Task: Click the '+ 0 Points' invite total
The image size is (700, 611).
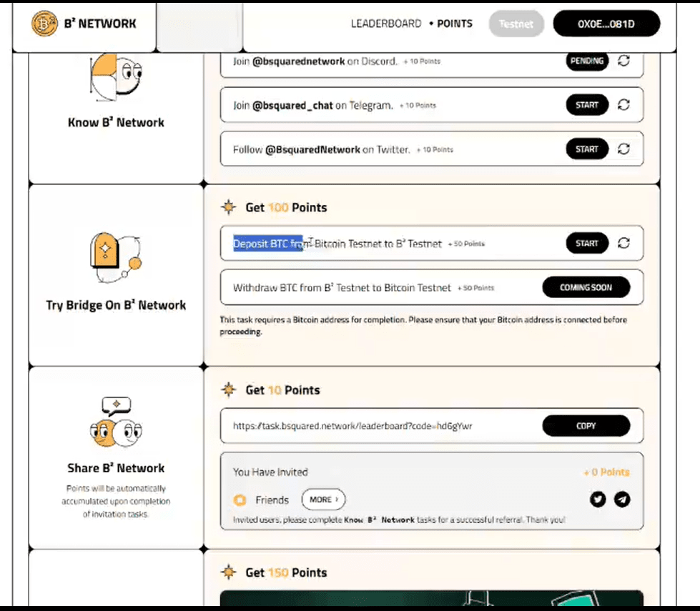Action: tap(607, 472)
